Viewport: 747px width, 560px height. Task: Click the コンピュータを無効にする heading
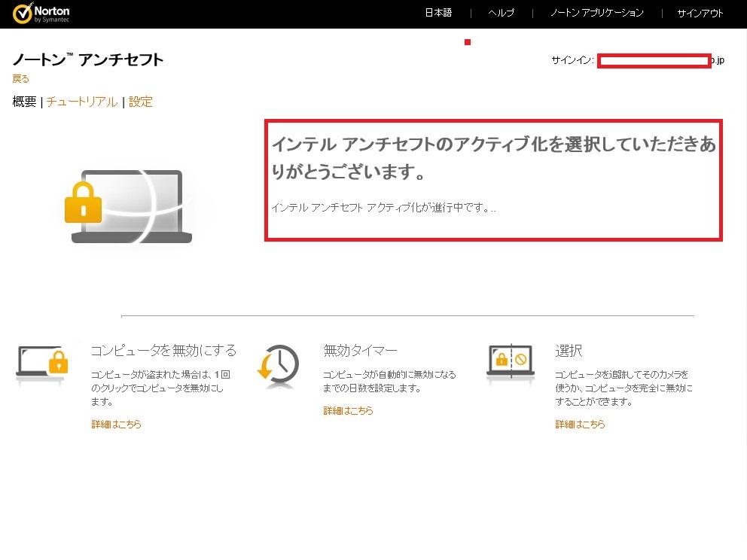click(164, 351)
